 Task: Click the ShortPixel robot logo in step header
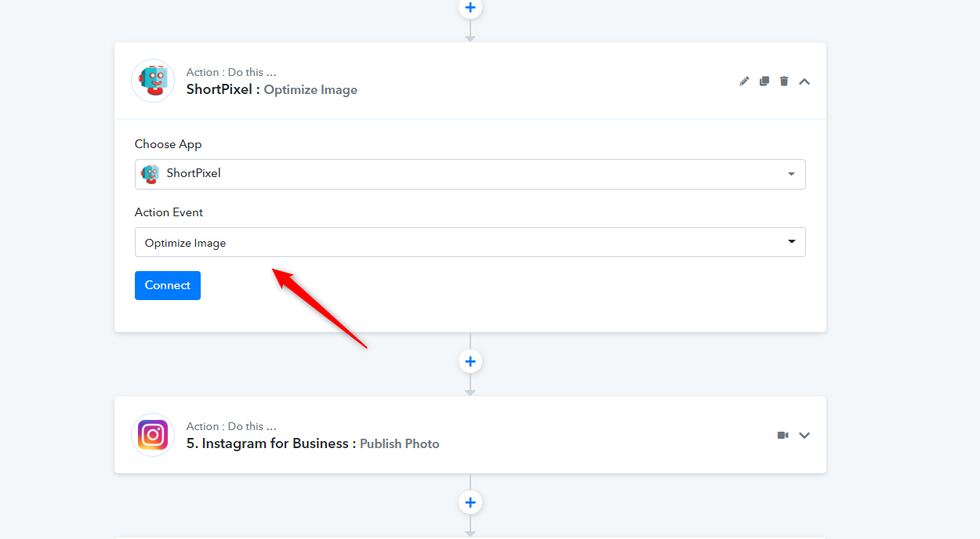[153, 81]
